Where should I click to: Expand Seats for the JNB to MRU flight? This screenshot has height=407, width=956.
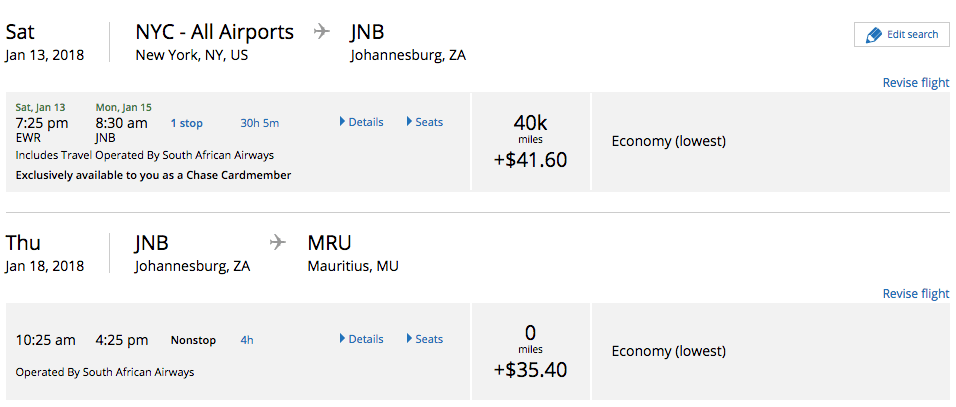tap(424, 339)
